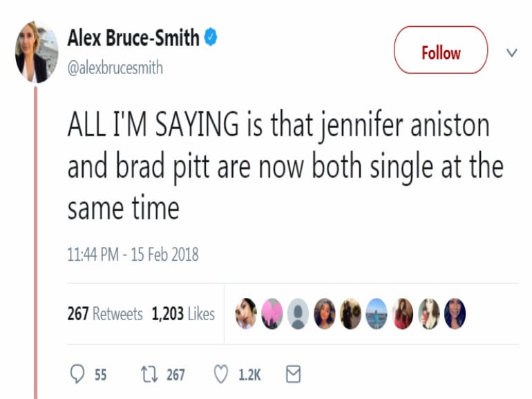Open the Alex Bruce-Smith display name link
The height and width of the screenshot is (399, 532).
click(133, 39)
